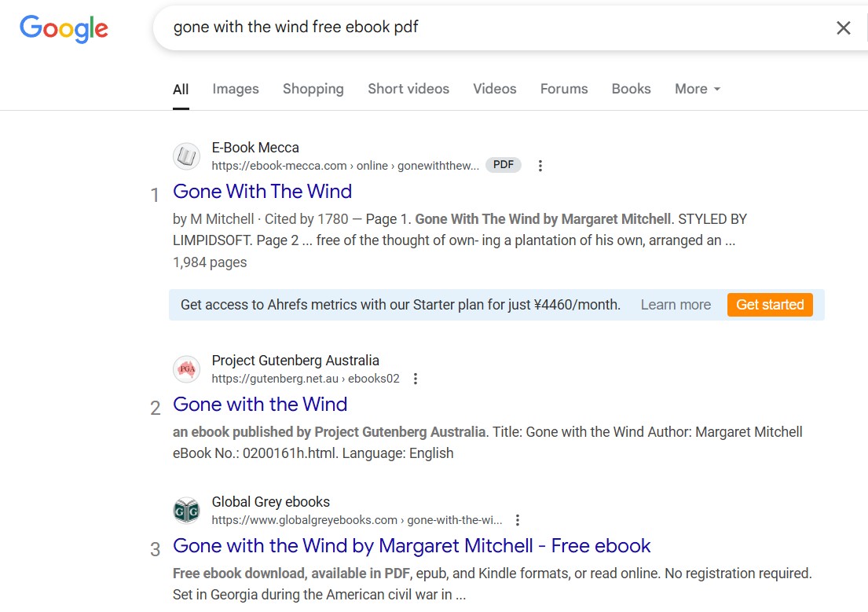
Task: Switch to the Images tab
Action: click(x=236, y=90)
